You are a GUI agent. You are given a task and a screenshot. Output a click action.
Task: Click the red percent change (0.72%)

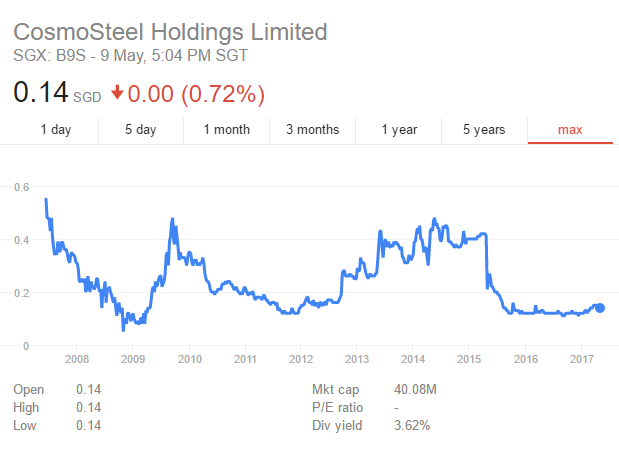pos(221,94)
